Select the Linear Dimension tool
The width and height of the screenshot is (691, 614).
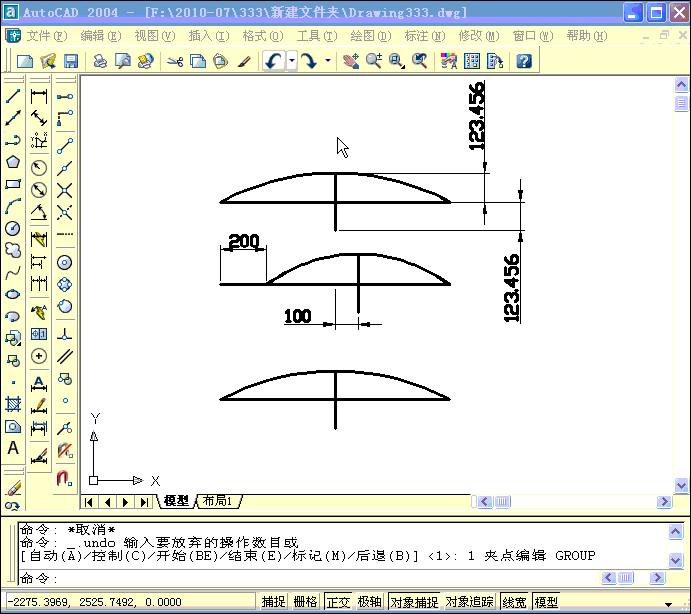(39, 97)
